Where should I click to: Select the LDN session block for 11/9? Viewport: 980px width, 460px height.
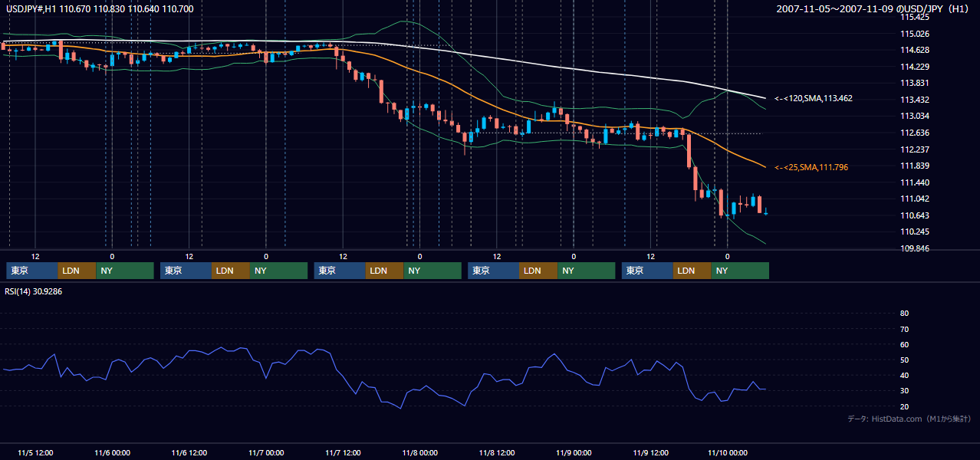point(692,271)
